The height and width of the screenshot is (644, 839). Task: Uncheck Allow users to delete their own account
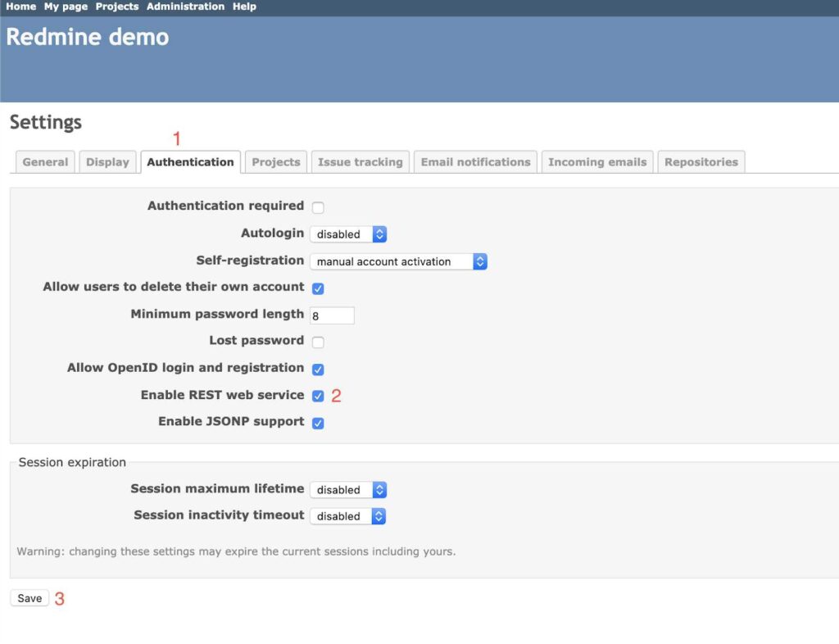318,289
